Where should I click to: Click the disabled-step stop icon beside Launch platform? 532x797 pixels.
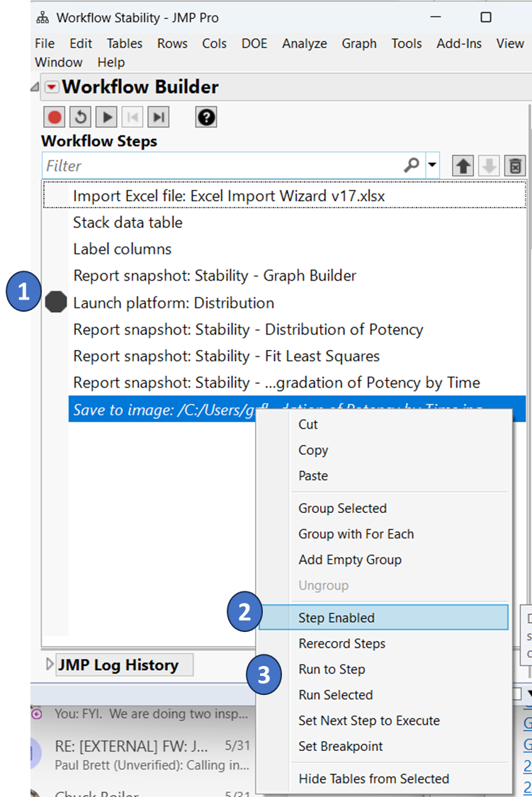(x=55, y=303)
